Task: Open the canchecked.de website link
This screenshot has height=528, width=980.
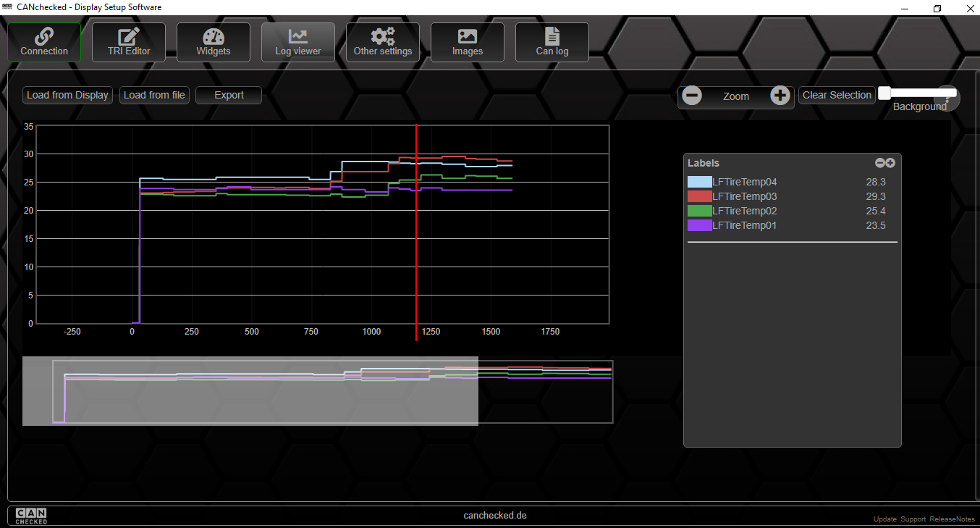Action: [495, 516]
